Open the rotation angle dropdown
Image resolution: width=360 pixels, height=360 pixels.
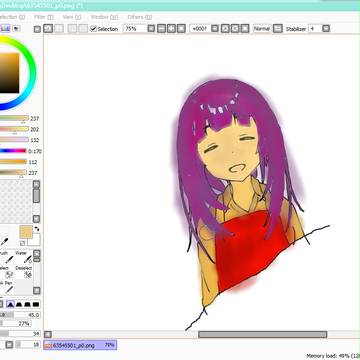tap(215, 29)
